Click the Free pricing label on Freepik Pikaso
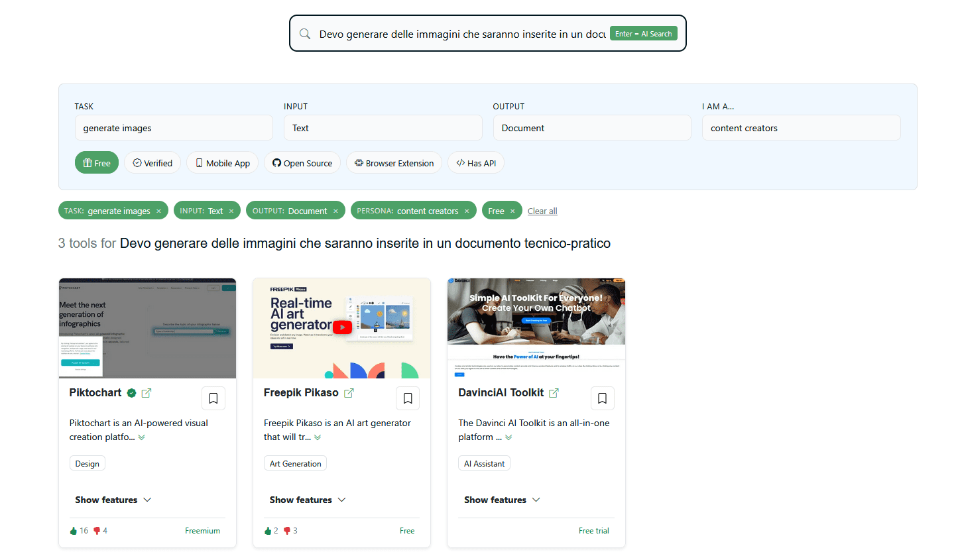Screen dimensions: 958x560 pos(407,531)
